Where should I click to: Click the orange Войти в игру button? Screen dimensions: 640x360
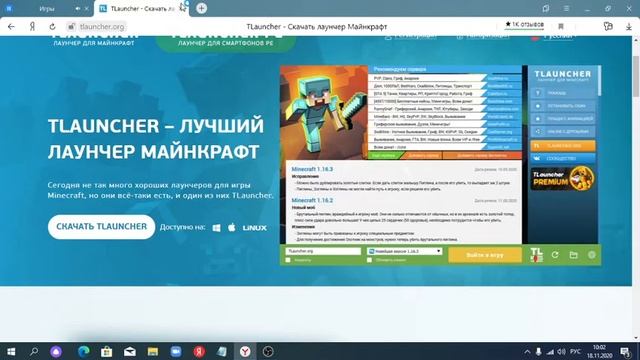[485, 255]
